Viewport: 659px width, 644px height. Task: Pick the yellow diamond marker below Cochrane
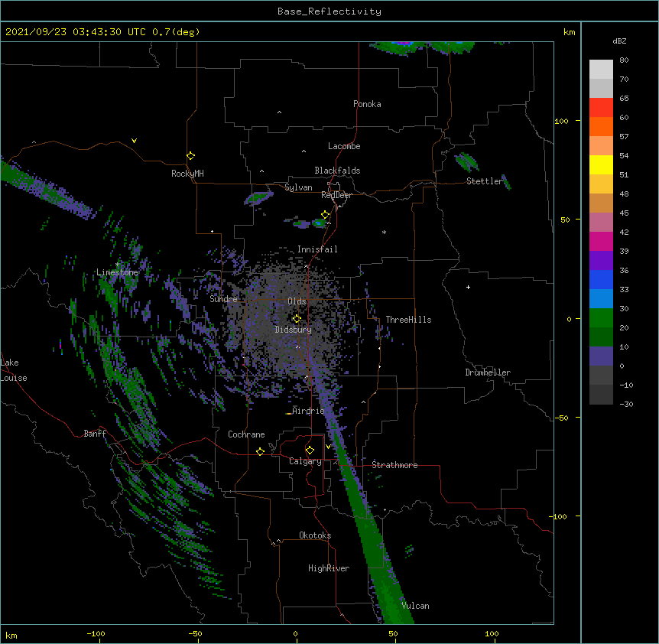click(260, 451)
